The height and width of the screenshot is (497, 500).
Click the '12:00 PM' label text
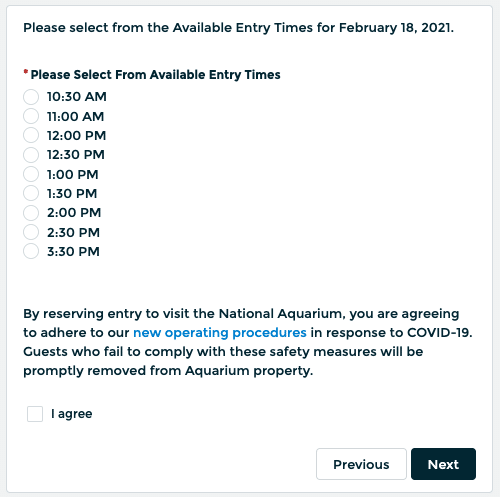tap(76, 136)
